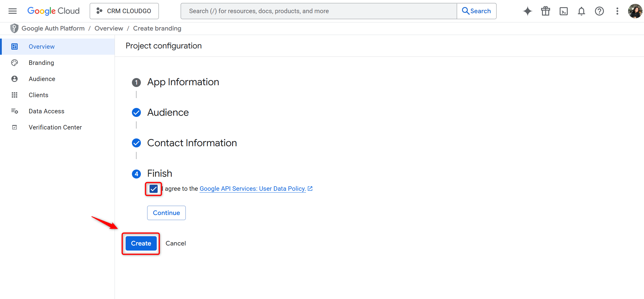Select the Branding palette icon
This screenshot has width=644, height=299.
[15, 62]
